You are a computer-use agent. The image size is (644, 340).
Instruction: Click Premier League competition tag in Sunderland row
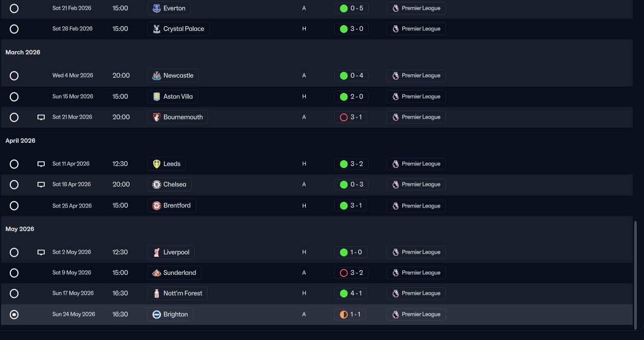pyautogui.click(x=416, y=273)
